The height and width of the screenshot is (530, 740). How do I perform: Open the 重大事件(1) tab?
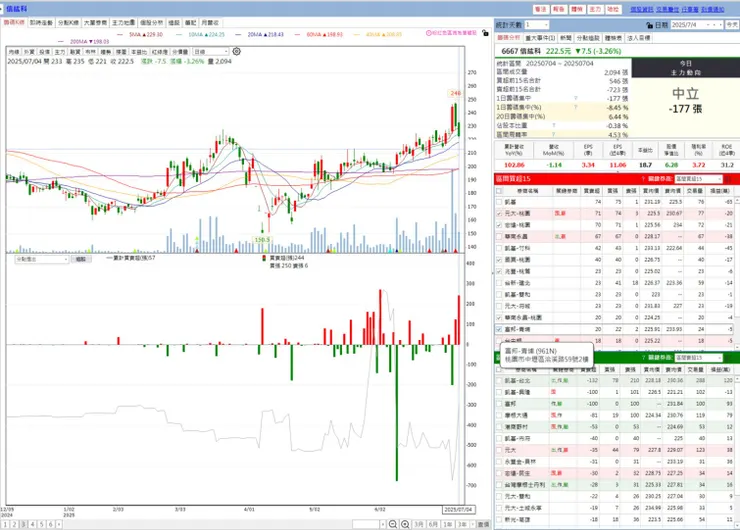pyautogui.click(x=540, y=38)
